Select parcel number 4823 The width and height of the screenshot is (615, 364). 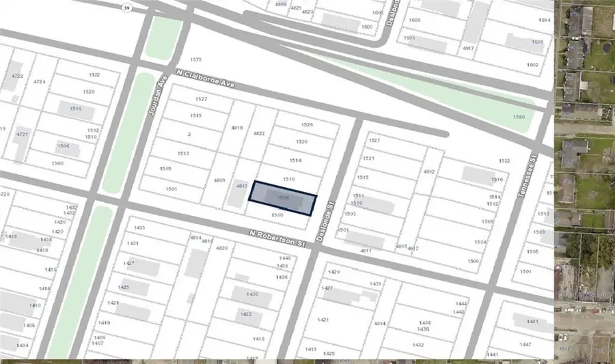tap(307, 12)
